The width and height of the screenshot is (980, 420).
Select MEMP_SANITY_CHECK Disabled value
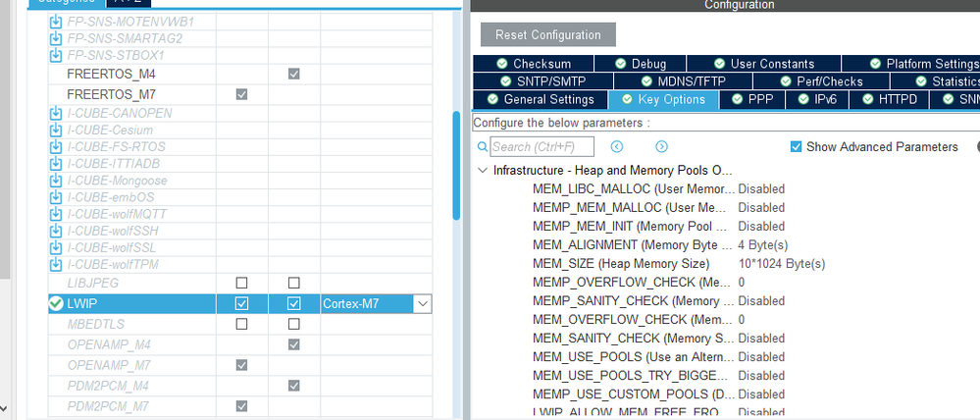tap(761, 301)
